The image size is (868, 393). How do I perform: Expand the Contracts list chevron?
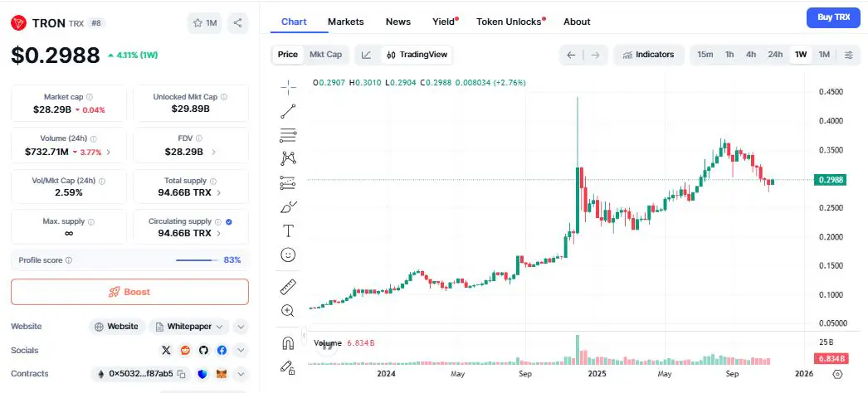coord(241,374)
